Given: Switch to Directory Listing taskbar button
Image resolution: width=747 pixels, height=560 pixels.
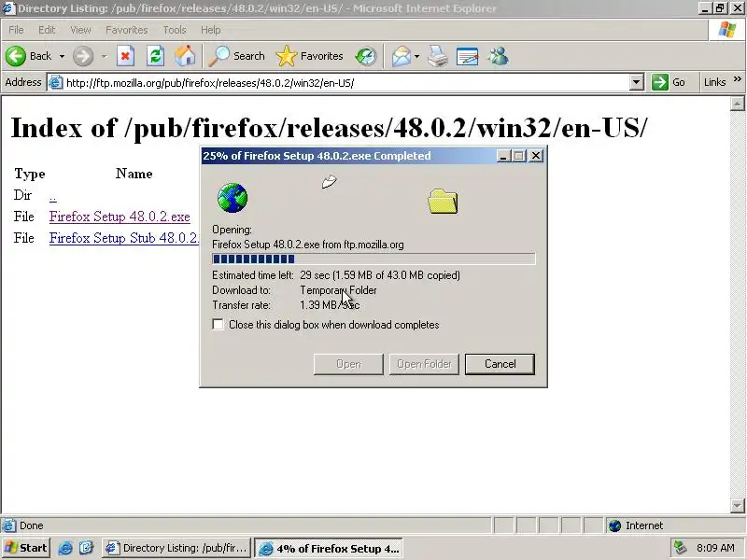Looking at the screenshot, I should click(x=176, y=548).
